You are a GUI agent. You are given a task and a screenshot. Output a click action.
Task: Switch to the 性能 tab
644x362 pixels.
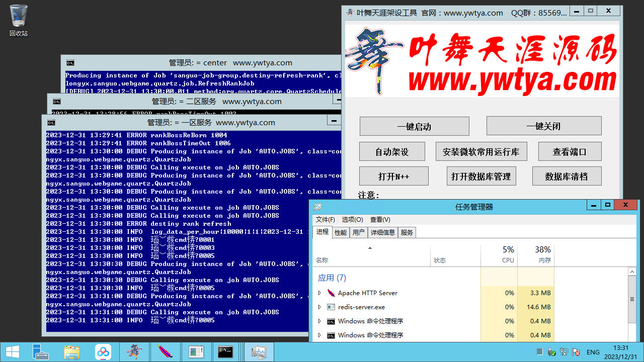coord(341,232)
